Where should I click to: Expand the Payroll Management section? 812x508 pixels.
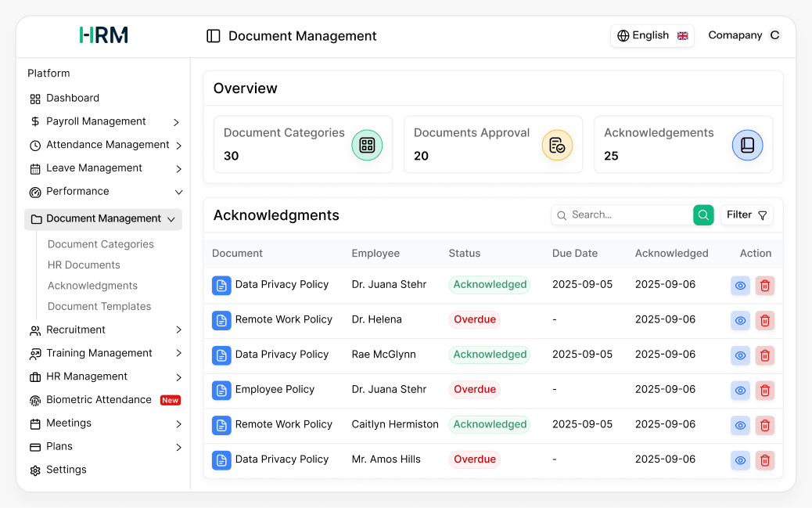coord(179,121)
